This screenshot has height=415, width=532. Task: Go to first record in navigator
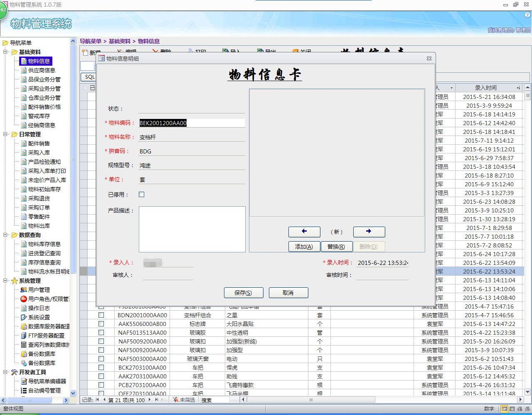[x=97, y=400]
